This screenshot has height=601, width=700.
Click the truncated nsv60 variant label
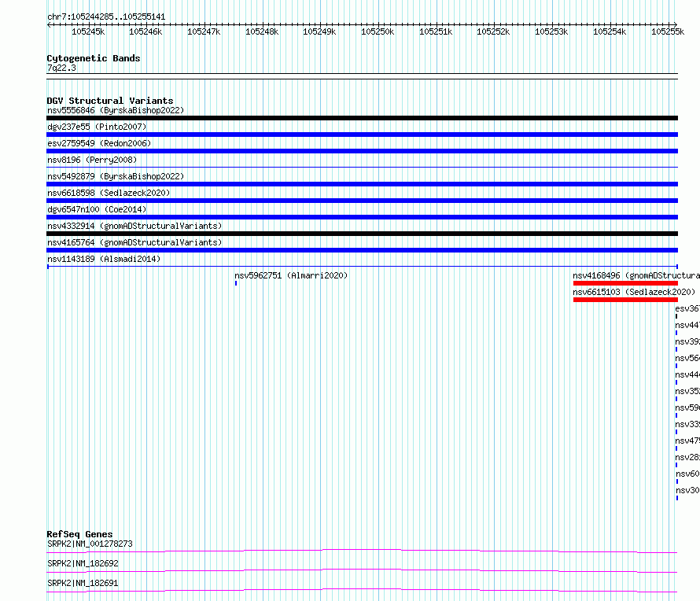coord(687,474)
